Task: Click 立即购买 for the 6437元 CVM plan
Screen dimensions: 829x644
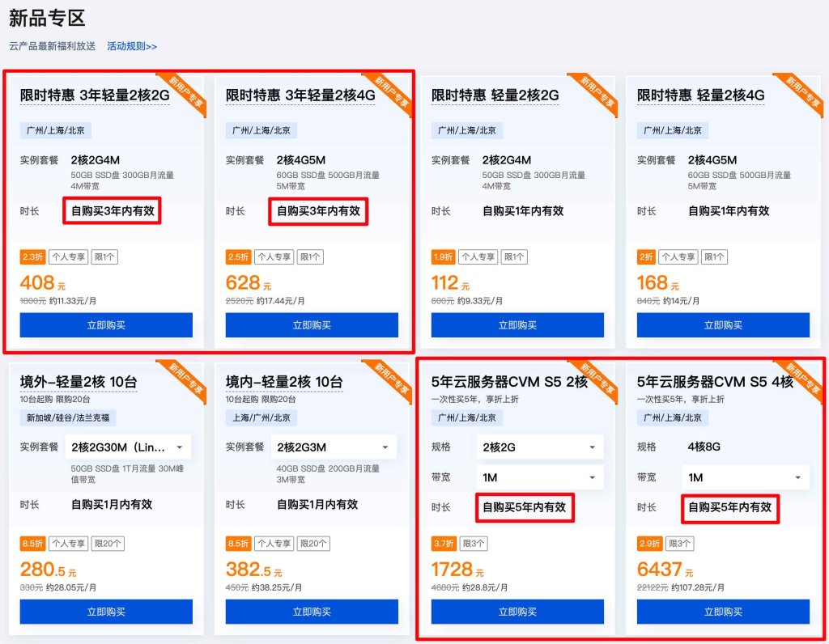Action: click(723, 612)
